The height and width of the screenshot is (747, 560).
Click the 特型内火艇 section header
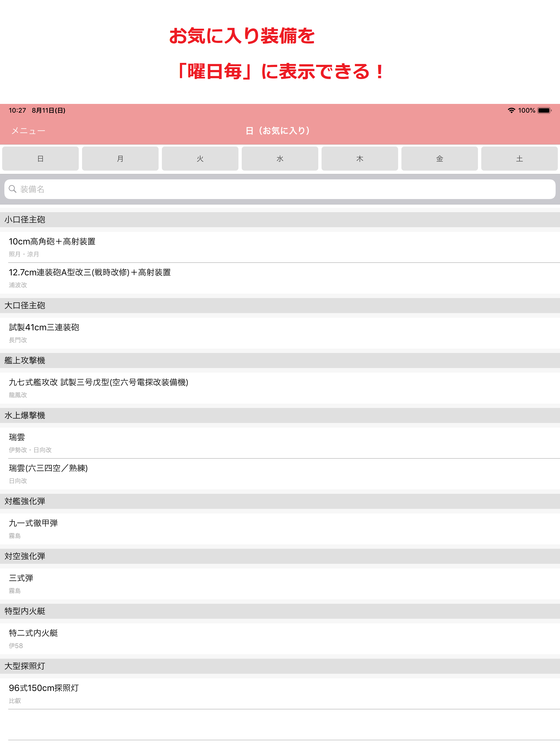(x=280, y=611)
